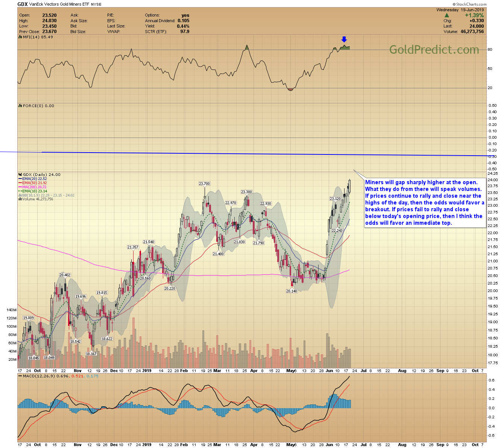Click the MFI(14) indicator legend icon

click(20, 37)
